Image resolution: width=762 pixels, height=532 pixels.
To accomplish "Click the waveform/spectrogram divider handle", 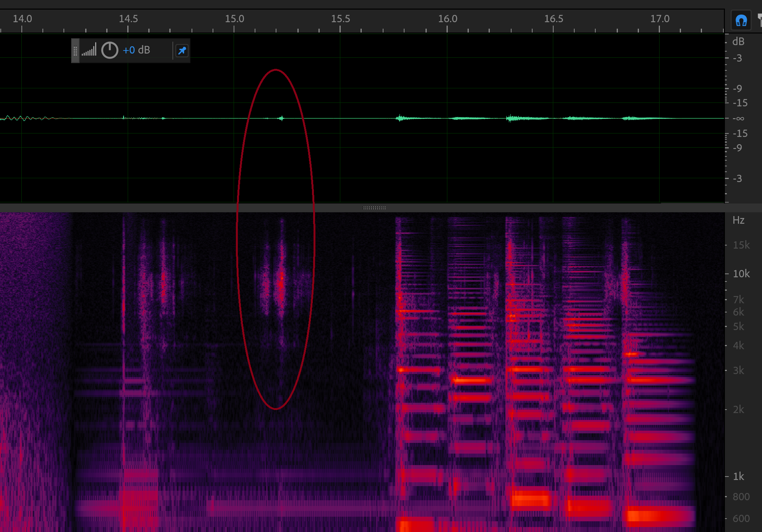I will click(374, 208).
